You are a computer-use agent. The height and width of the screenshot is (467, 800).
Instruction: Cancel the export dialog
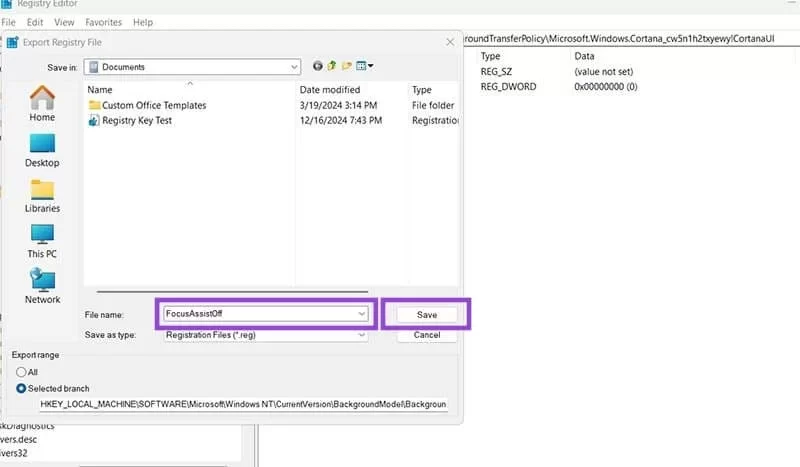(427, 336)
